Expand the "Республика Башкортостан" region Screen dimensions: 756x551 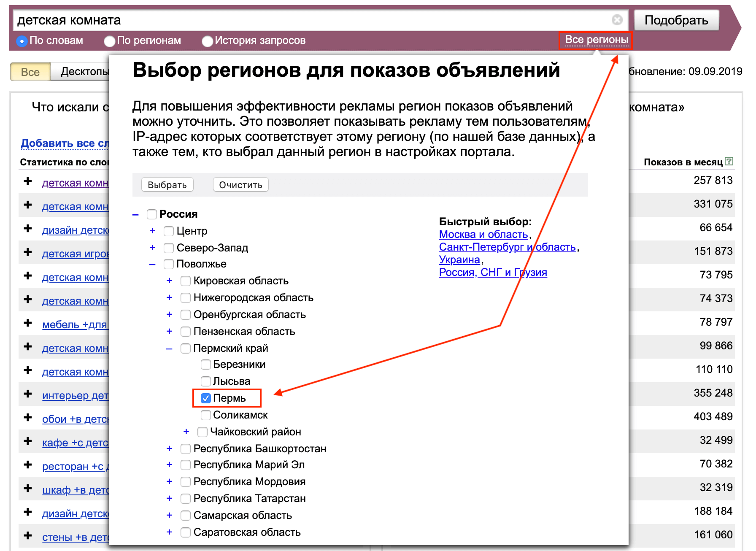[x=169, y=448]
